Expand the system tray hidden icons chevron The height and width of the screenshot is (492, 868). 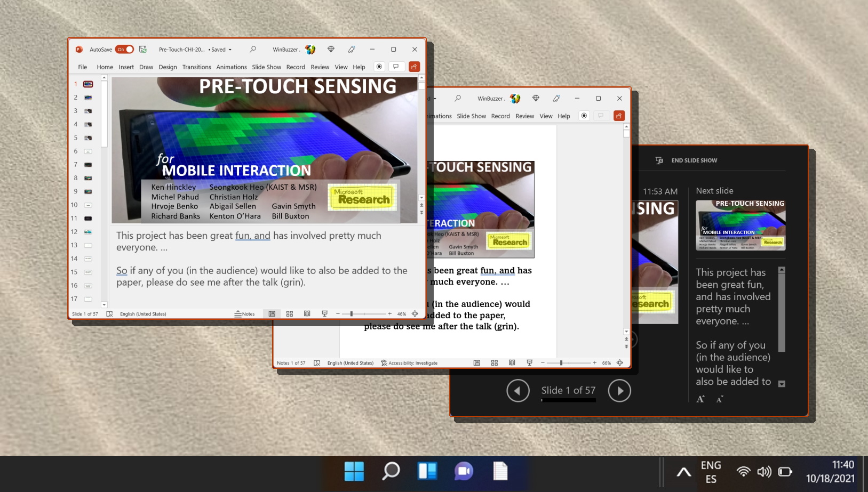click(684, 472)
